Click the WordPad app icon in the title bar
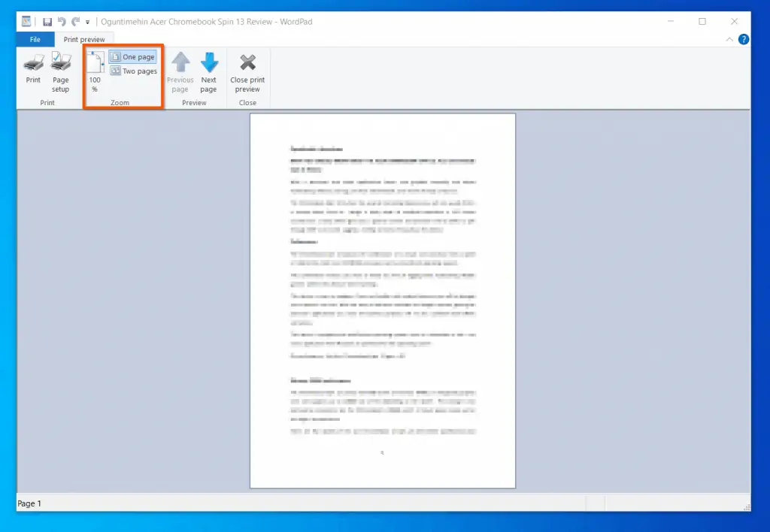770x532 pixels. (x=26, y=22)
